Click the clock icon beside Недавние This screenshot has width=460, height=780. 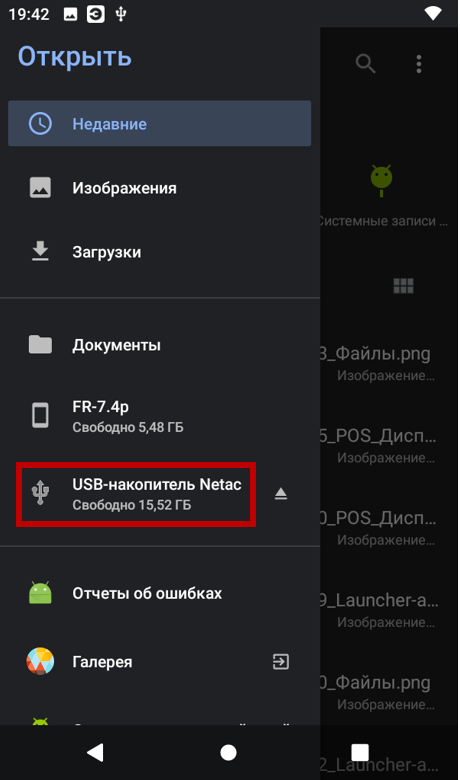click(x=40, y=123)
